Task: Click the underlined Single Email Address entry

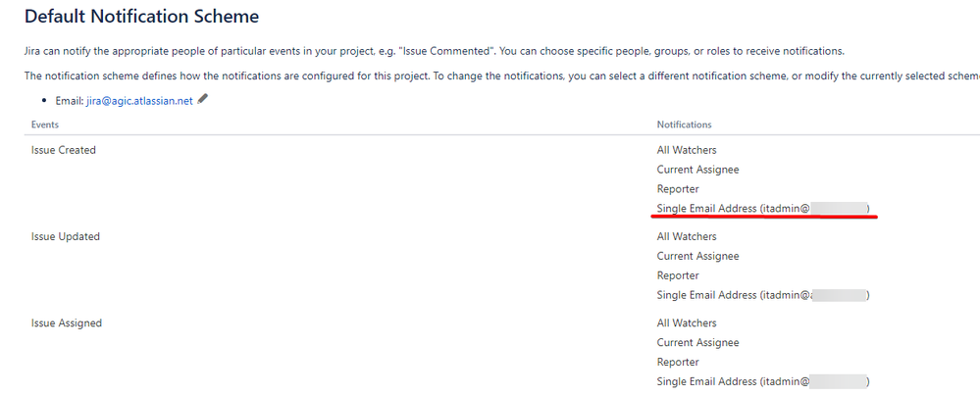Action: click(x=762, y=208)
